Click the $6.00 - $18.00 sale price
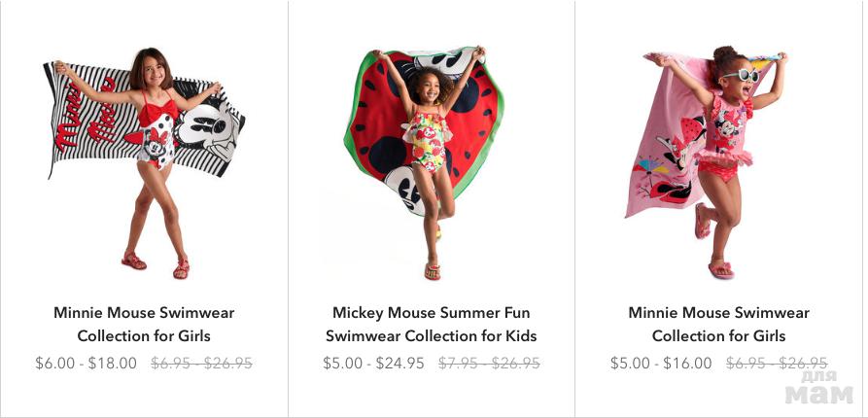Image resolution: width=868 pixels, height=418 pixels. 86,364
